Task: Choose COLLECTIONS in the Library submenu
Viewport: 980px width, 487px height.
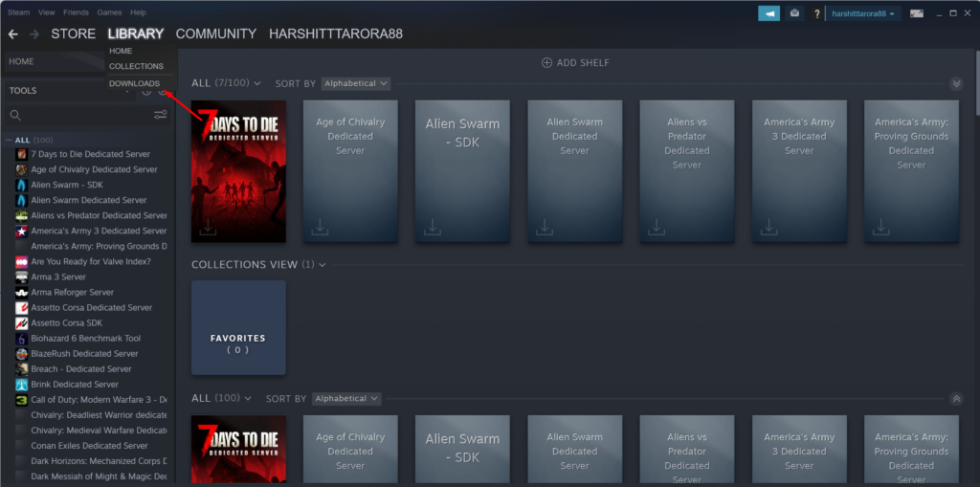Action: click(136, 66)
